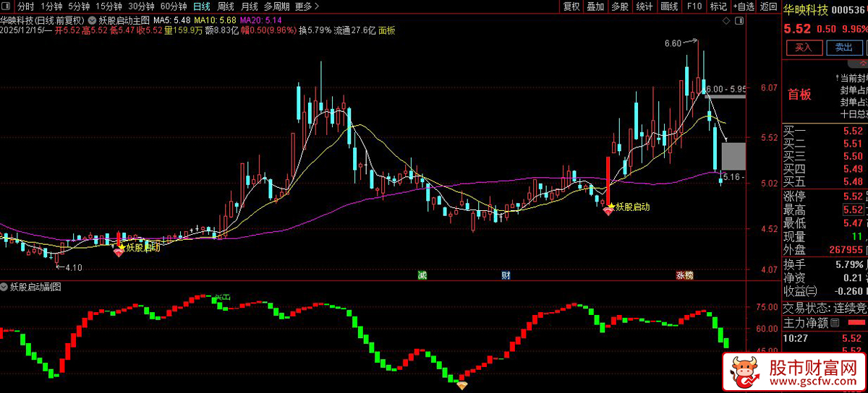Open F10 company info
Screen dimensions: 868x393
[x=694, y=7]
